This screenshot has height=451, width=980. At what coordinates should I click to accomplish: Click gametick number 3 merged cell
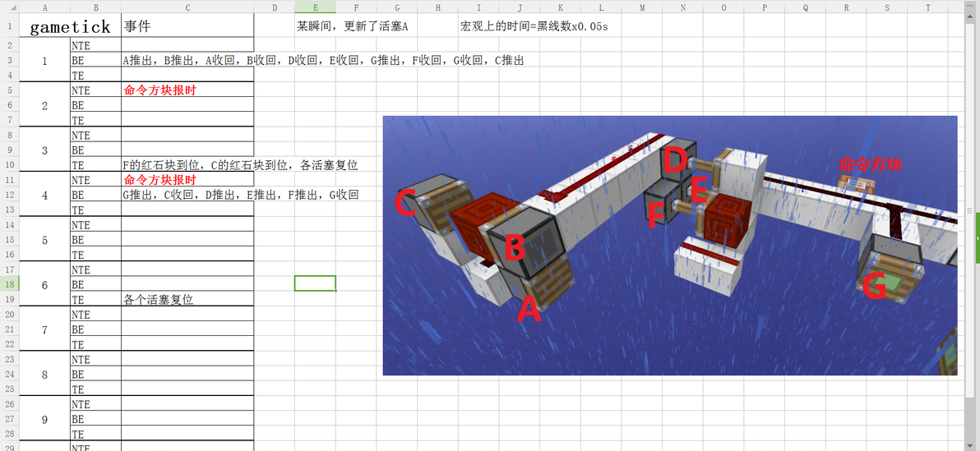45,150
